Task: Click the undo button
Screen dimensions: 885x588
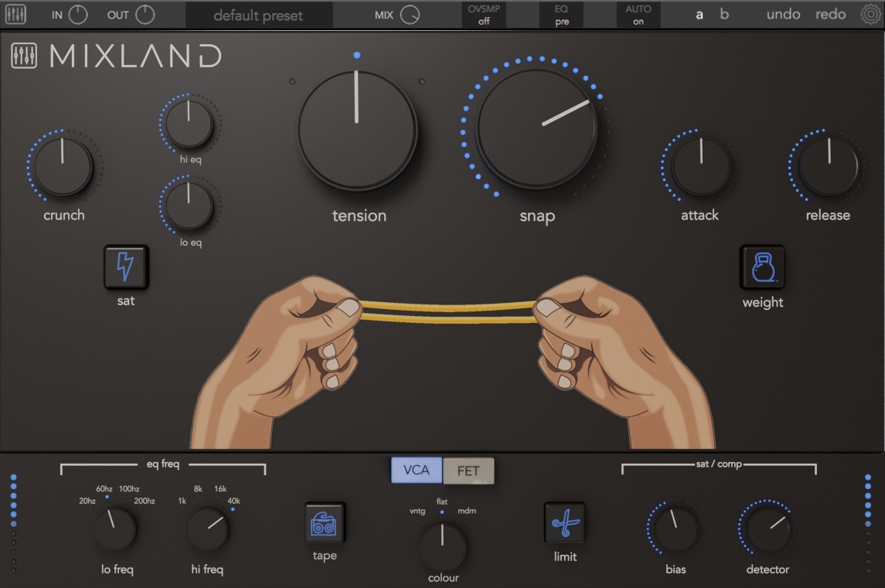Action: tap(784, 15)
